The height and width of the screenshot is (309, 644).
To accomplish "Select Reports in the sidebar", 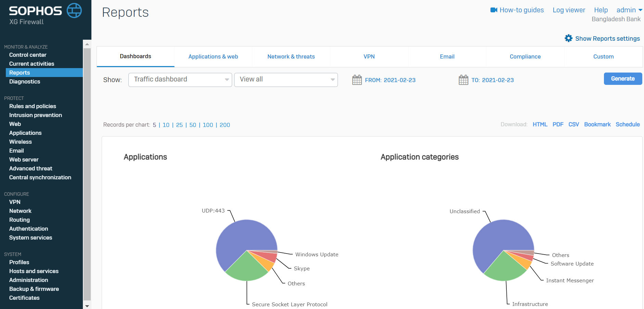I will point(44,73).
